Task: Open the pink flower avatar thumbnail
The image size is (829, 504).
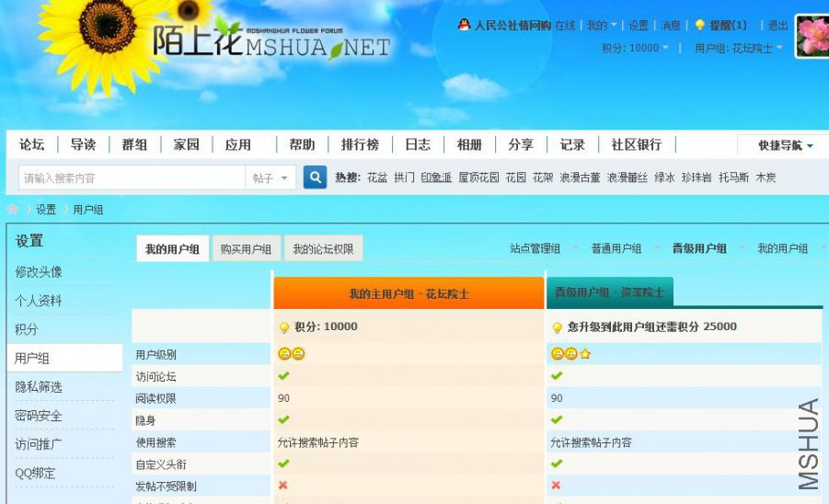Action: click(x=812, y=36)
